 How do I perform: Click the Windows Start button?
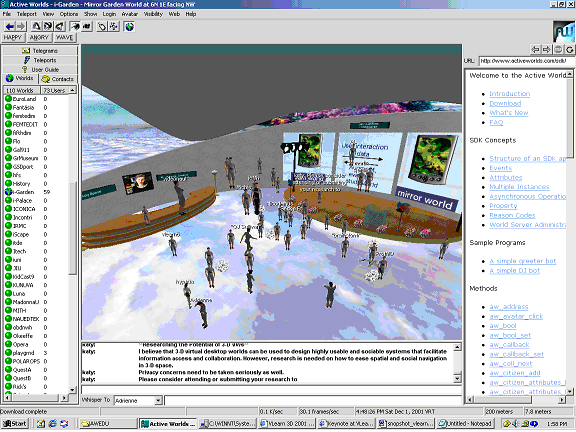tap(15, 424)
